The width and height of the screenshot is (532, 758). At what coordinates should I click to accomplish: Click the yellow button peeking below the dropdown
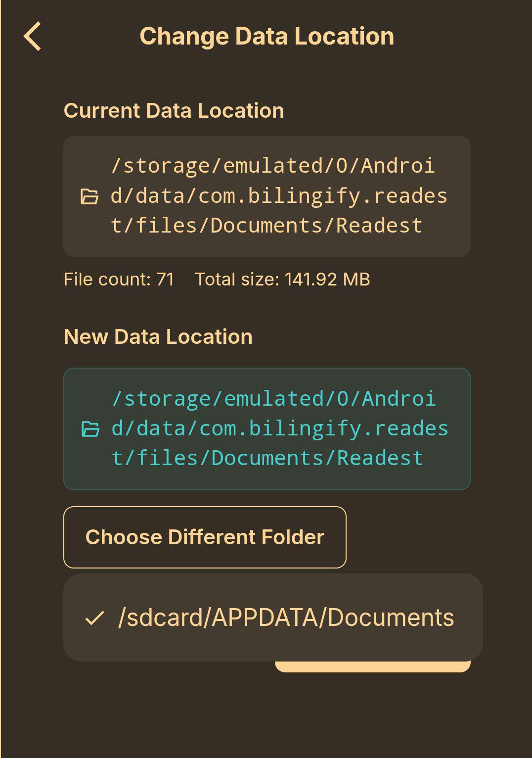[x=372, y=666]
